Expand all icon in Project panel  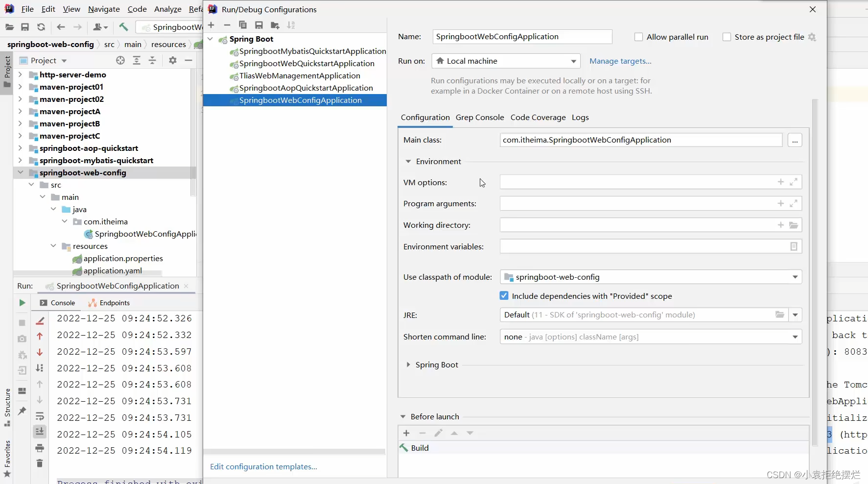137,60
